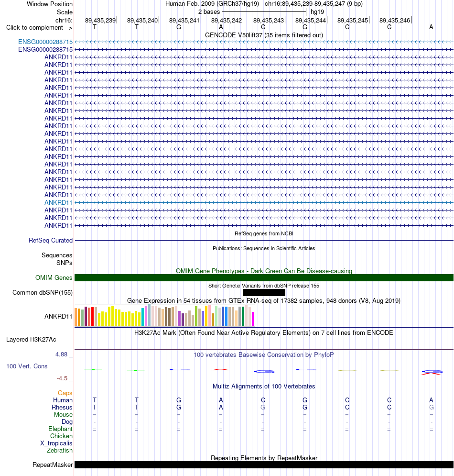Open the H3K27Ac Mark track title

point(264,332)
